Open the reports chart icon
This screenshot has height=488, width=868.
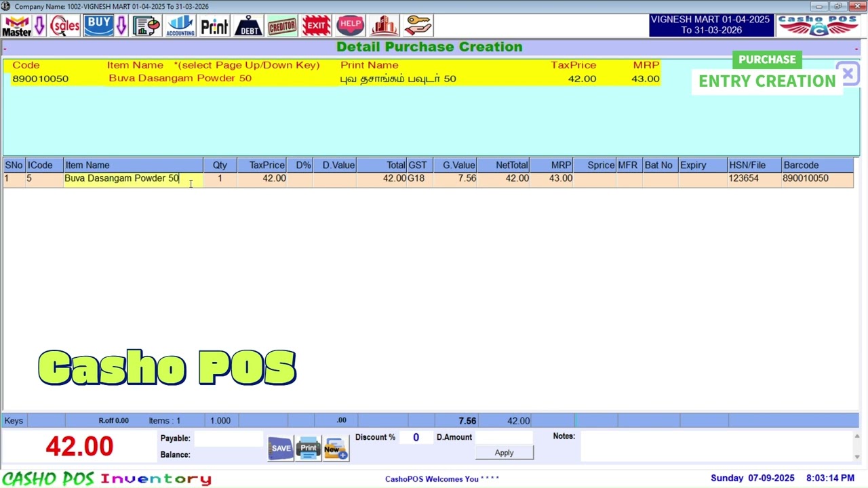point(146,26)
